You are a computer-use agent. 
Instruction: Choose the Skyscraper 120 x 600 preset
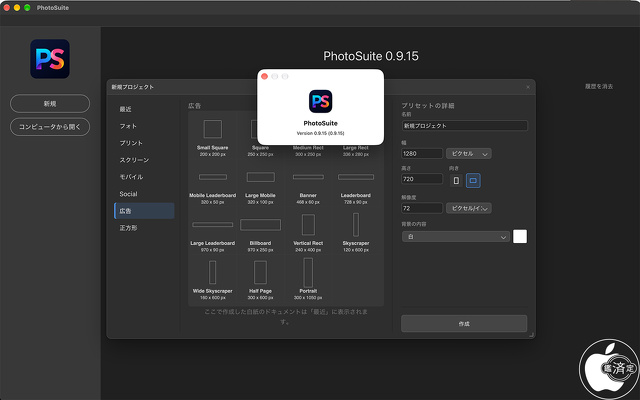356,233
